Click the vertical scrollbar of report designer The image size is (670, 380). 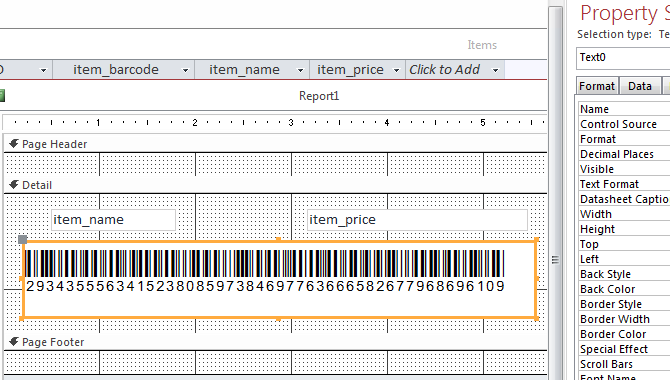tap(555, 192)
